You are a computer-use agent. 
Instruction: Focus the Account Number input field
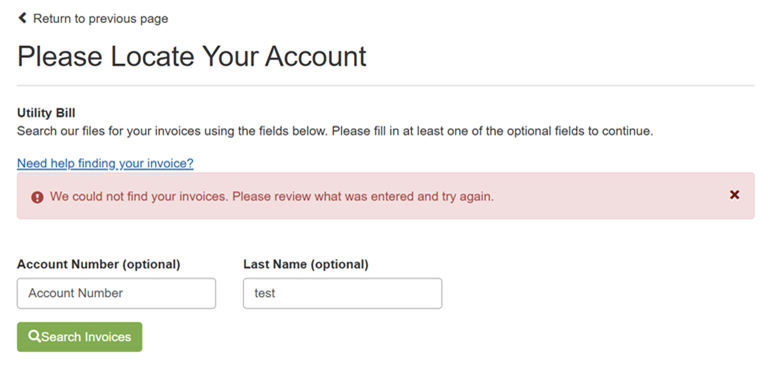pos(117,293)
